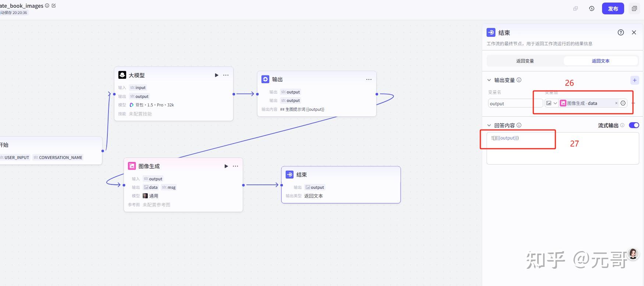
Task: Switch to the 返回变量 tab
Action: pyautogui.click(x=525, y=61)
